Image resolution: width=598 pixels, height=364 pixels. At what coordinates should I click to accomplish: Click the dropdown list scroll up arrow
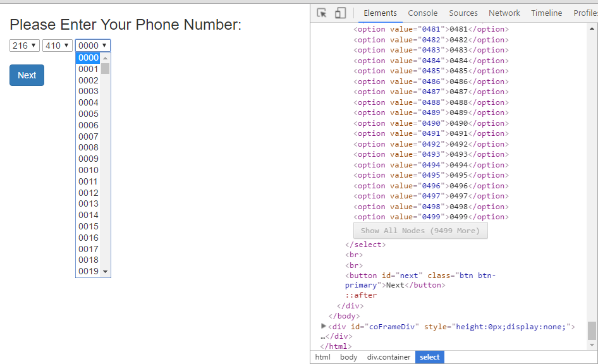(106, 58)
